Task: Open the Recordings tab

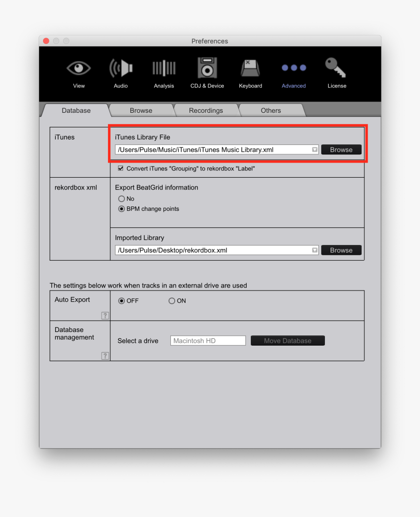Action: [206, 110]
